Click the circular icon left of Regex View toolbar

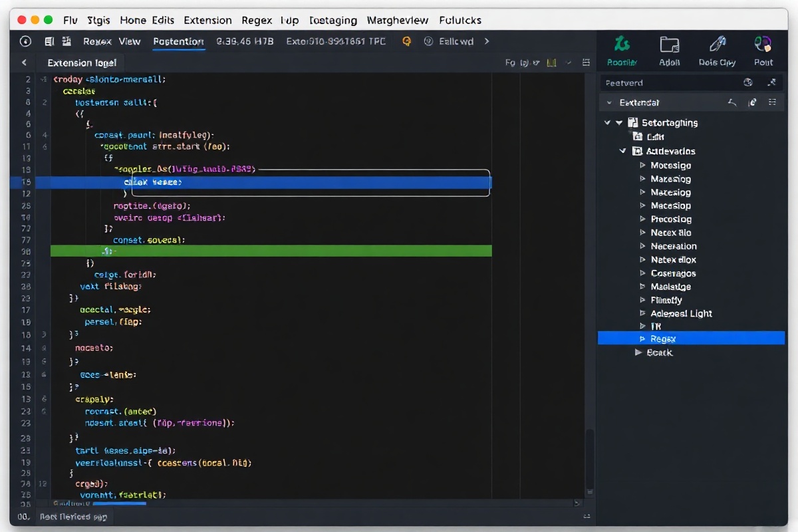[x=25, y=41]
